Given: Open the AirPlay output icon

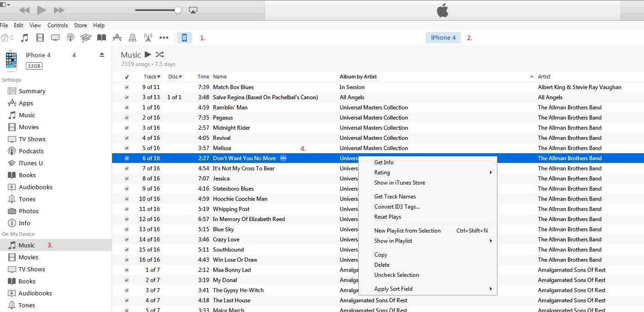Looking at the screenshot, I should coord(194,10).
